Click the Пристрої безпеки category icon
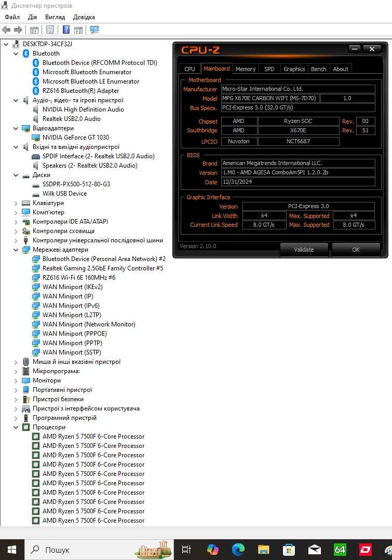This screenshot has width=392, height=560. tap(26, 399)
